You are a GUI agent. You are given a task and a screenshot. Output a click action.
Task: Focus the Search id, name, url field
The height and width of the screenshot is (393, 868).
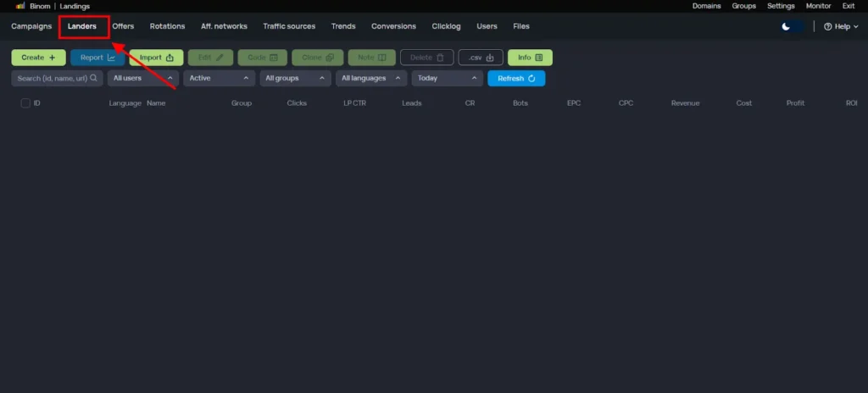pyautogui.click(x=57, y=78)
